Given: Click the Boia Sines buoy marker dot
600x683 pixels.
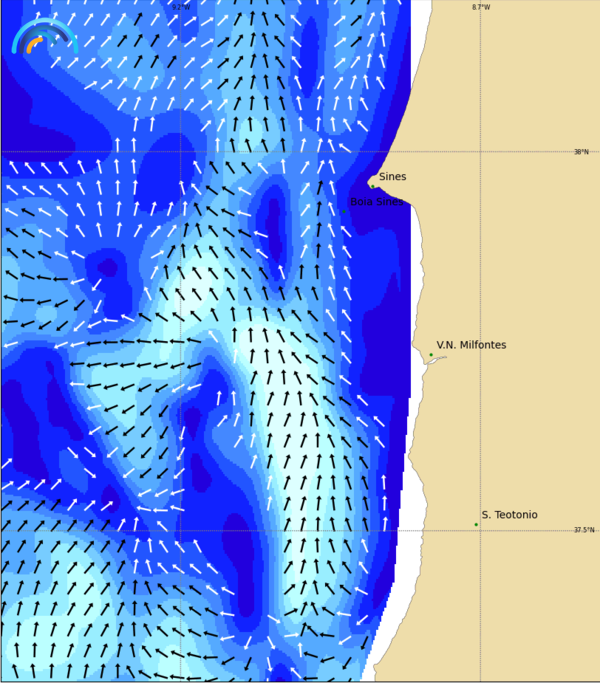Looking at the screenshot, I should [344, 211].
